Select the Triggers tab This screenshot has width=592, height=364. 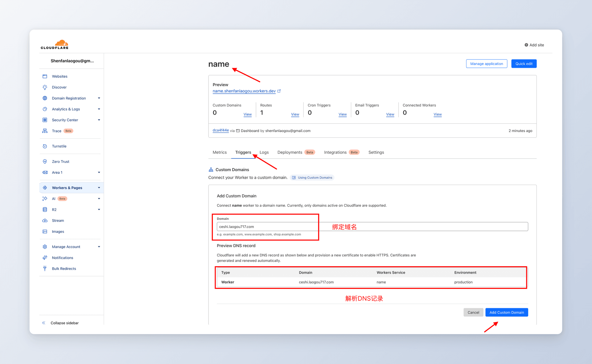tap(243, 152)
